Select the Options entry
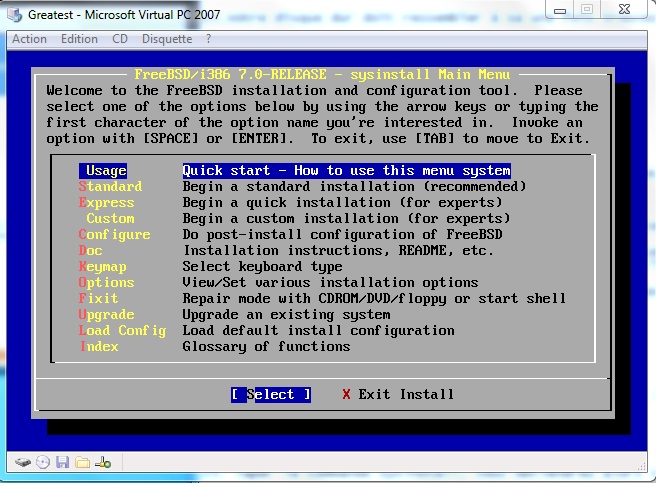Screen dimensions: 656x483 click(x=106, y=282)
